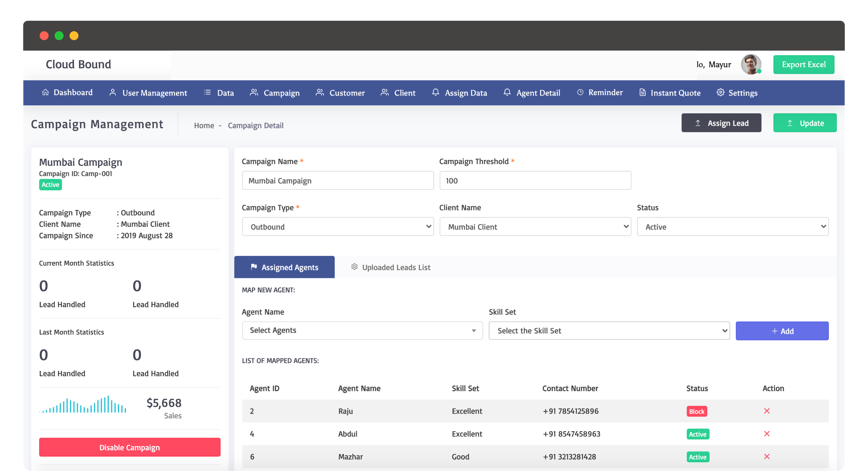
Task: Remove agent Mazhar with the red X
Action: click(x=767, y=456)
